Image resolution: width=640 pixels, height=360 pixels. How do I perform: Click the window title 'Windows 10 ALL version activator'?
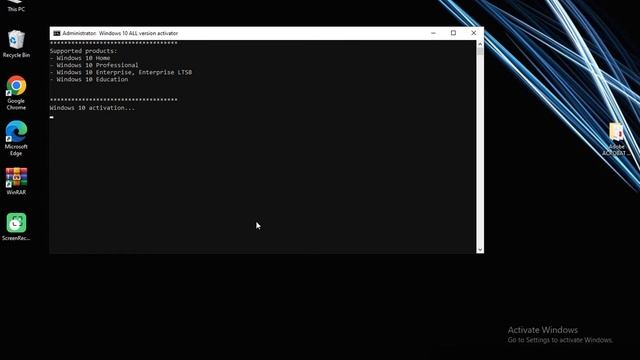(138, 33)
